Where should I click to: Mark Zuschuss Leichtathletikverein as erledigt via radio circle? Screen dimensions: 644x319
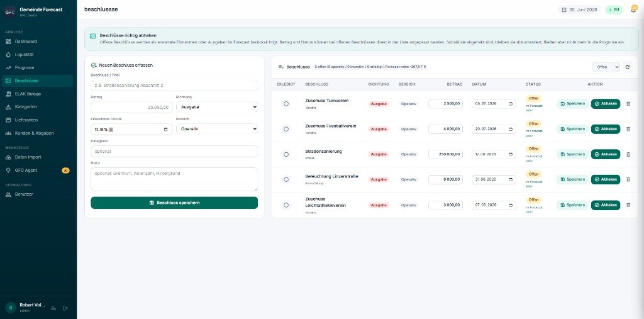point(286,205)
